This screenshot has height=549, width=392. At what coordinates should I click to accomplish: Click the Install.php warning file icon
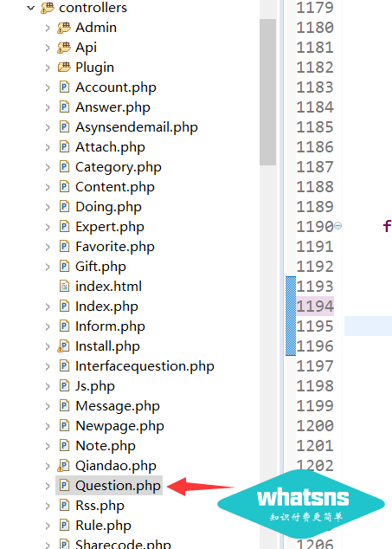pos(63,346)
